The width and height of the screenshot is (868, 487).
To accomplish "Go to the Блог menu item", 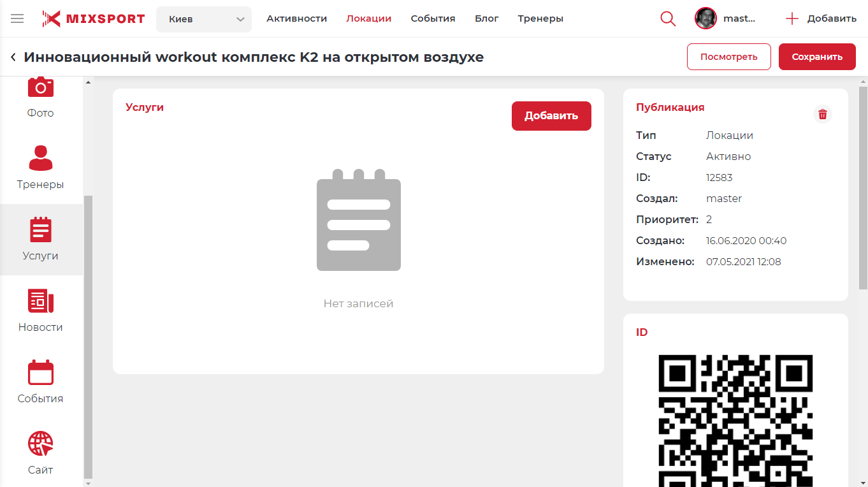I will [x=486, y=19].
